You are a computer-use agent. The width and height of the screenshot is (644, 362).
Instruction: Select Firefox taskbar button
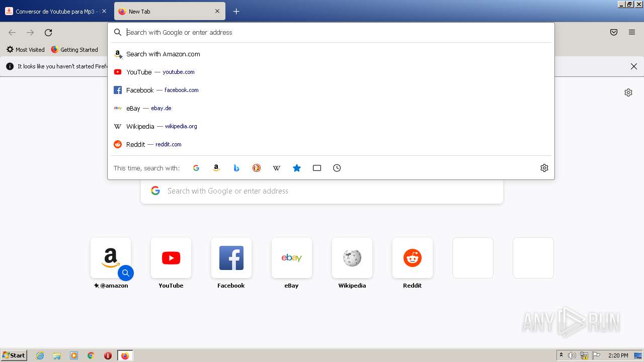(x=125, y=355)
